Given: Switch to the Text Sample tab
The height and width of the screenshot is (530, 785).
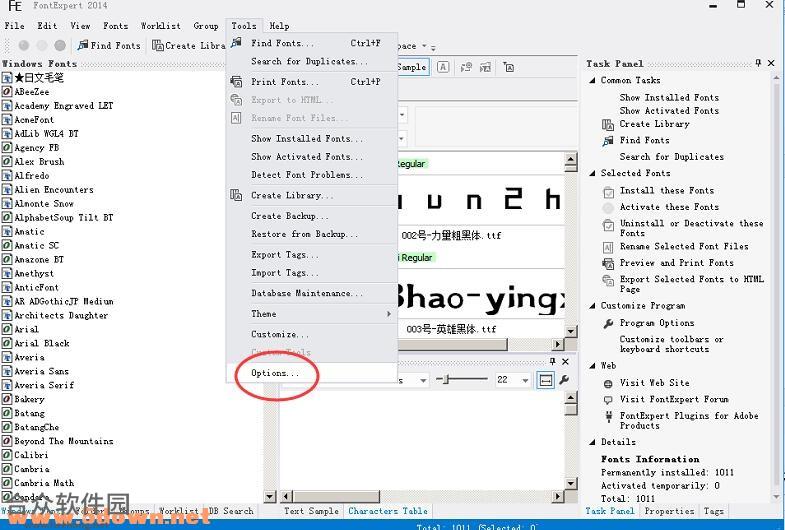Looking at the screenshot, I should click(x=311, y=511).
